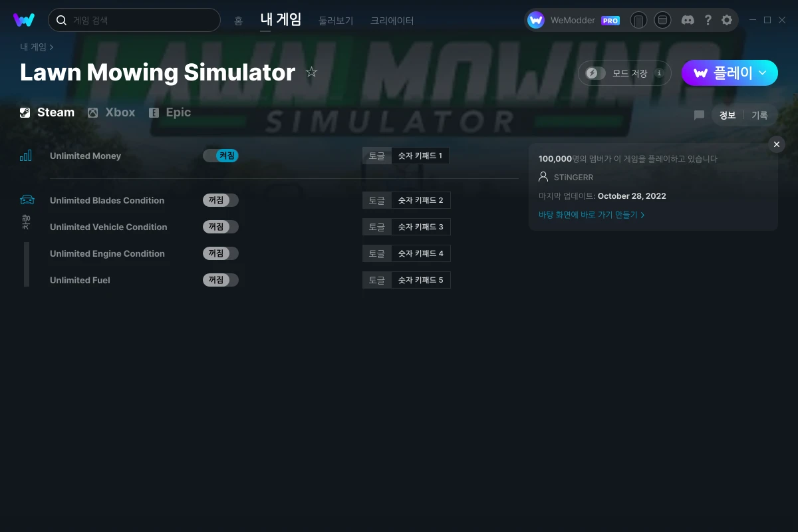Click the Unlimited Engine Condition label
The image size is (798, 532).
pos(107,253)
